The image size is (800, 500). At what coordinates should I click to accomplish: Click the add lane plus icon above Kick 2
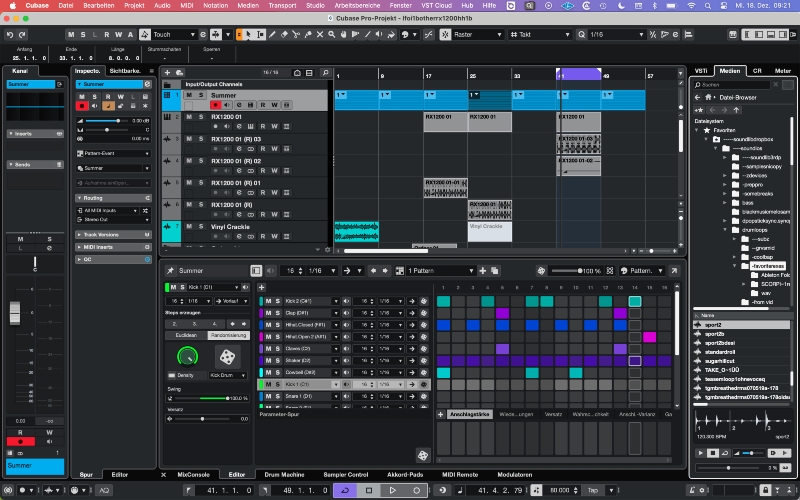(263, 287)
